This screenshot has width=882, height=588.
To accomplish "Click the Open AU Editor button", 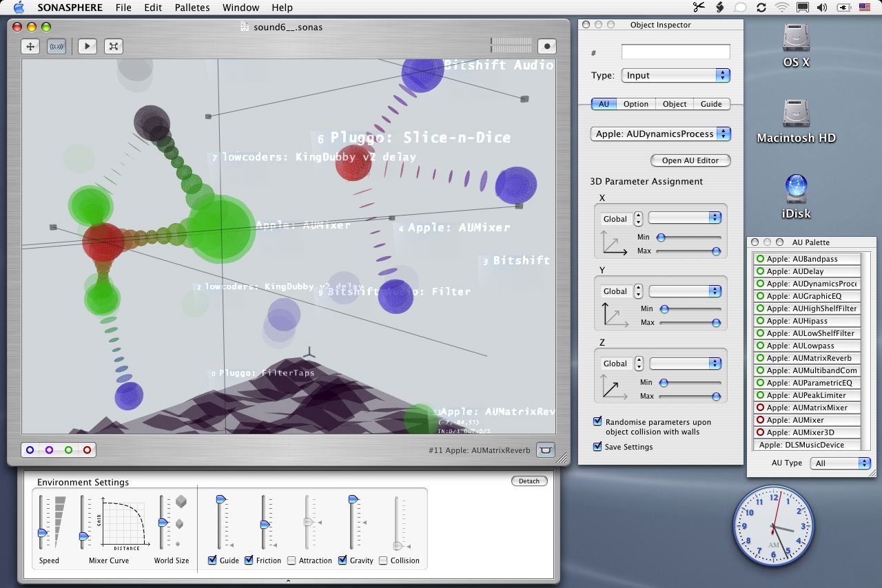I will 690,160.
